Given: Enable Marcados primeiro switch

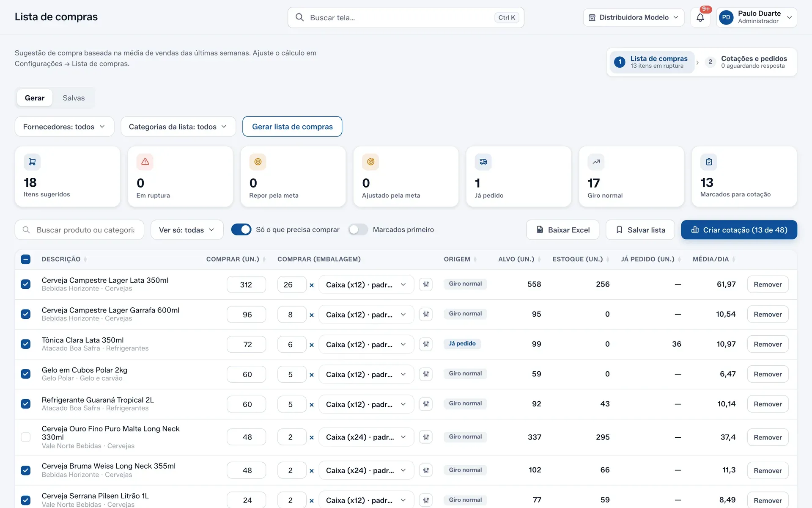Looking at the screenshot, I should coord(358,229).
